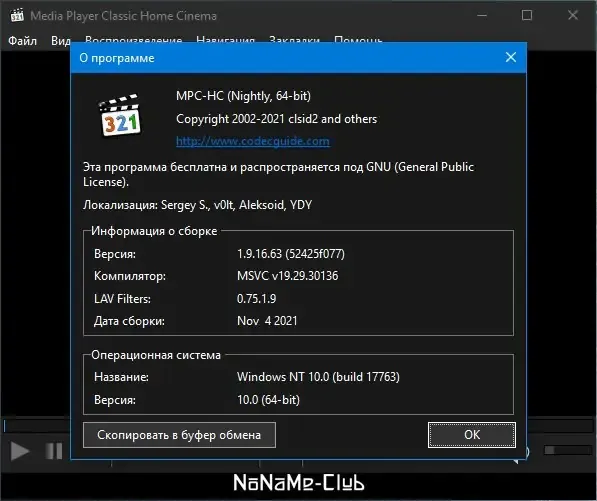This screenshot has height=501, width=597.
Task: Minimize the Media Player Classic window
Action: [x=482, y=16]
